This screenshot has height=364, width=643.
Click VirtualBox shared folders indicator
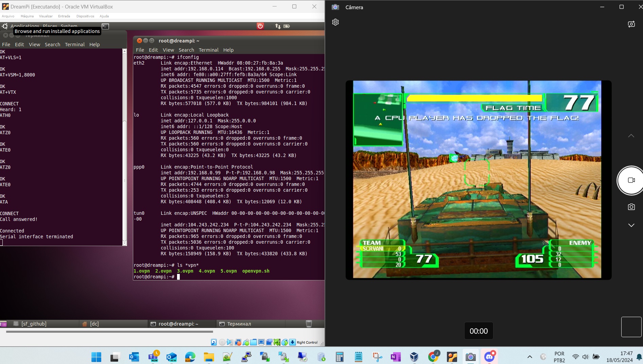[254, 342]
